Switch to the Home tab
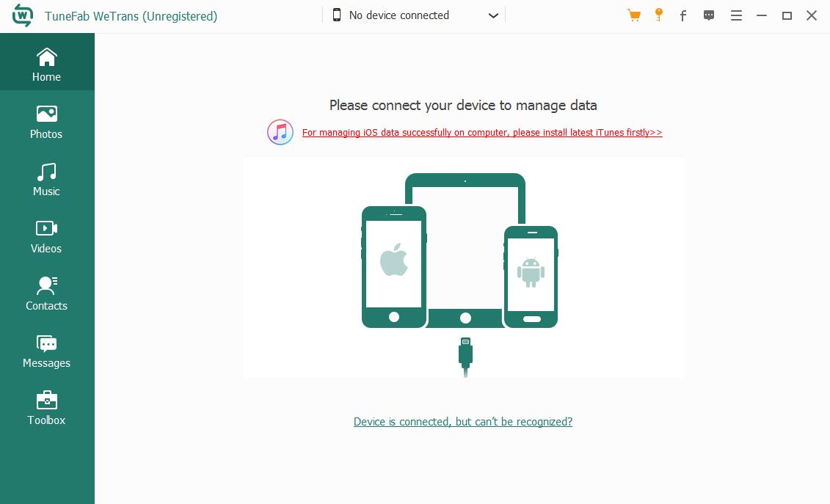830x504 pixels. 46,64
